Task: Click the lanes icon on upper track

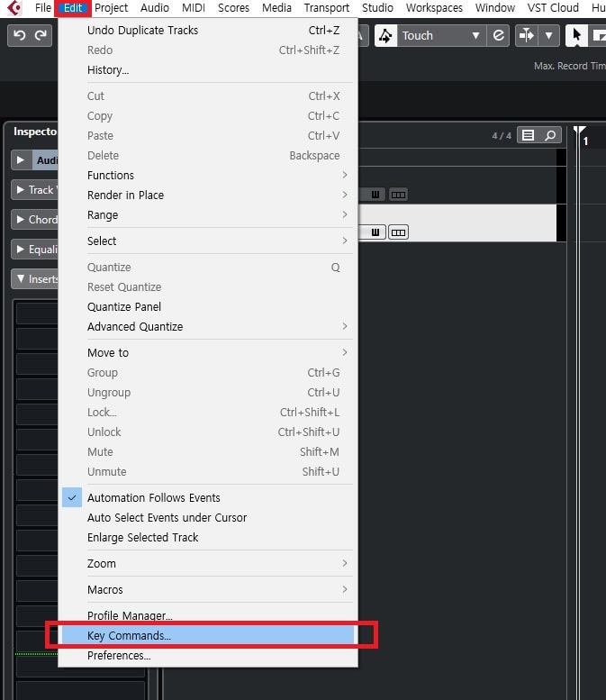Action: coord(398,195)
